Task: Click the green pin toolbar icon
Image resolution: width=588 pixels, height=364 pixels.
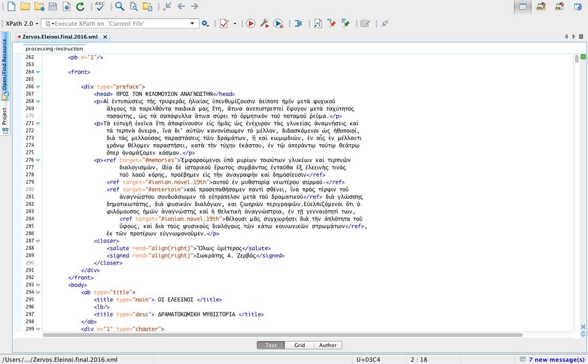Action: (345, 23)
